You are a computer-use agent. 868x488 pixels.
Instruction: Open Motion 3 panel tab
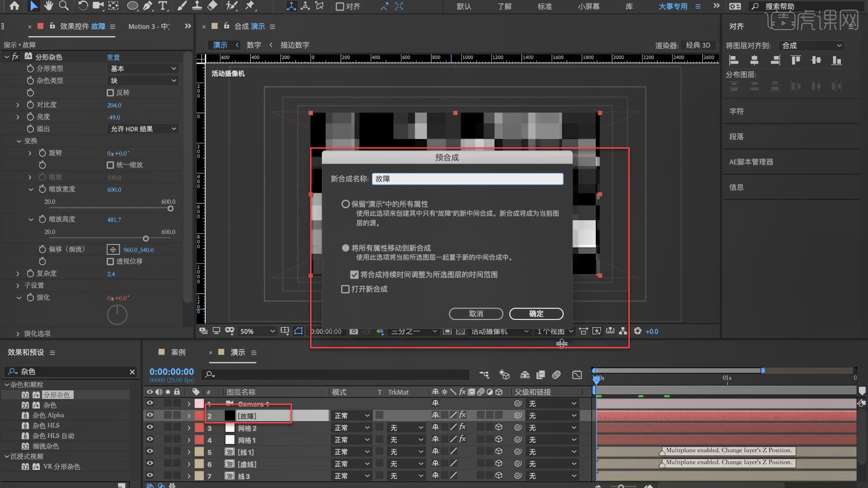click(x=149, y=27)
